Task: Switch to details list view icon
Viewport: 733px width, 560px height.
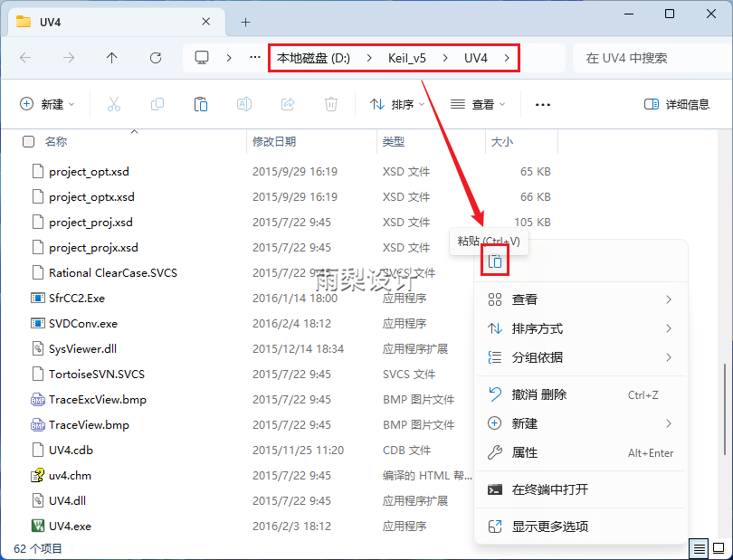Action: pyautogui.click(x=699, y=548)
